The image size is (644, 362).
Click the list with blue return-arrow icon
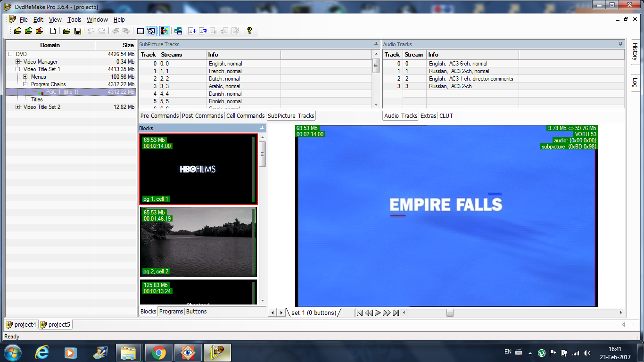(x=203, y=31)
